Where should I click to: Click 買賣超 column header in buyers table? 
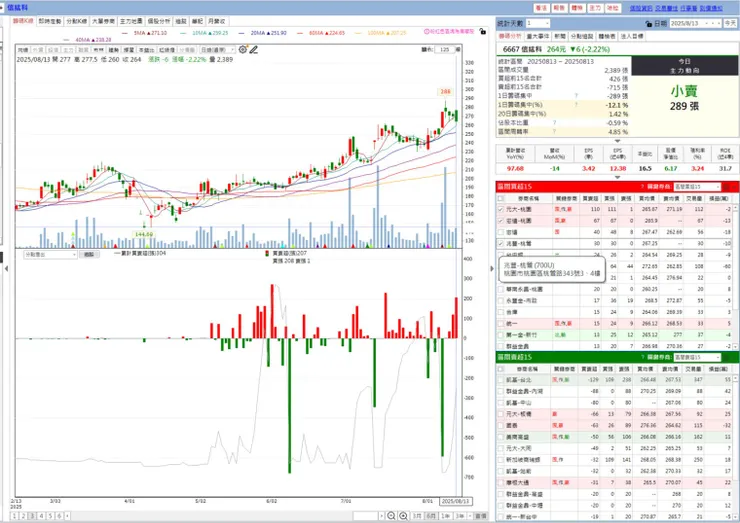click(590, 198)
